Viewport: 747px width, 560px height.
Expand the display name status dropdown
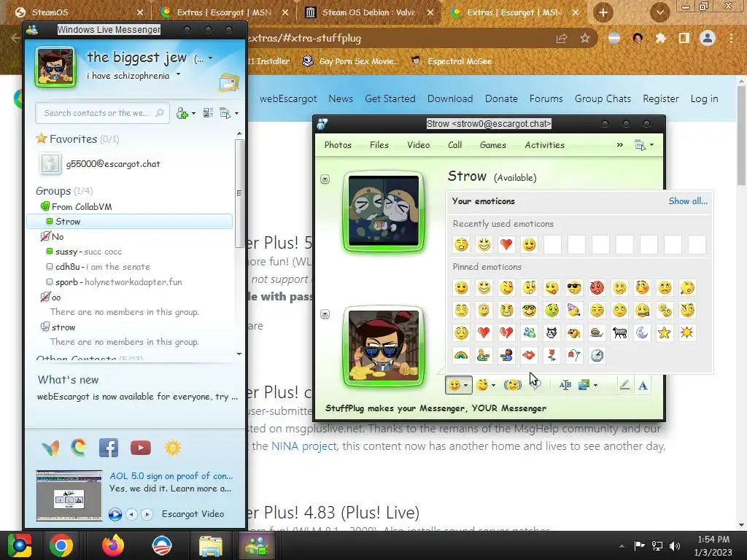pos(211,58)
